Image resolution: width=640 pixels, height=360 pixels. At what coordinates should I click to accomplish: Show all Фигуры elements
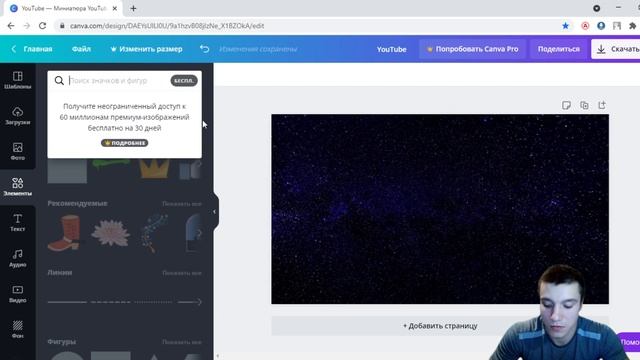182,342
